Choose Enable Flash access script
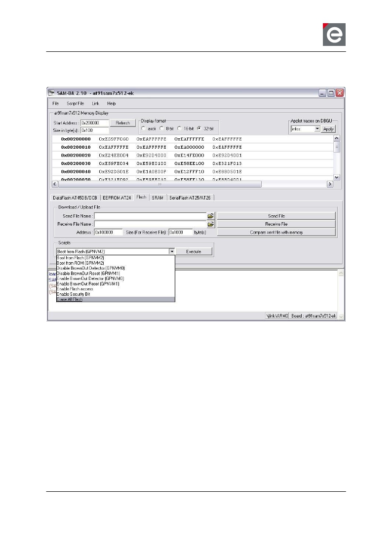 (x=116, y=289)
